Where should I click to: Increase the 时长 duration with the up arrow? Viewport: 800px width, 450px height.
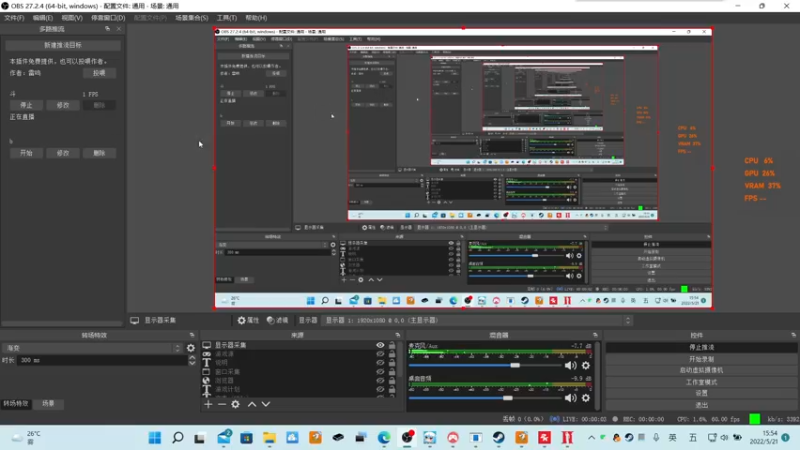[192, 358]
